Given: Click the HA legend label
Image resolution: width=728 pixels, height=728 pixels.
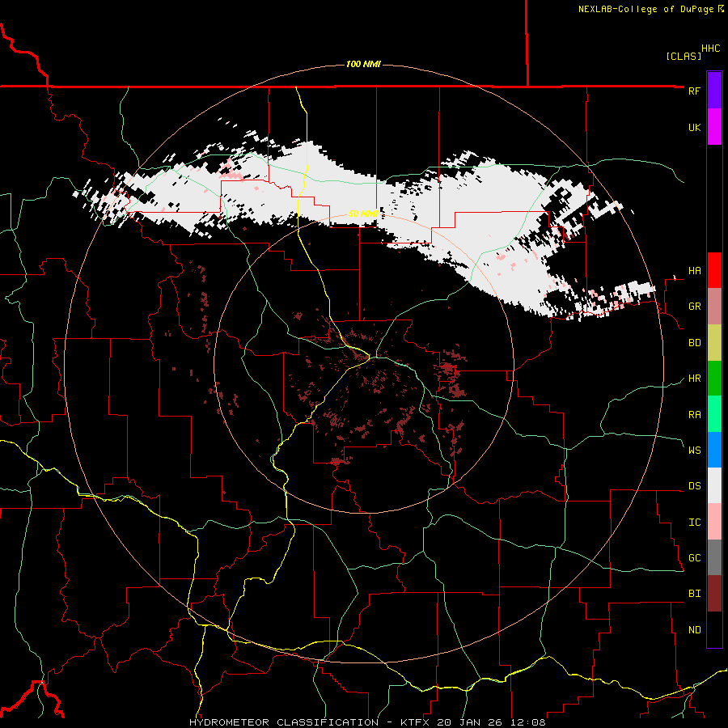Looking at the screenshot, I should click(694, 271).
